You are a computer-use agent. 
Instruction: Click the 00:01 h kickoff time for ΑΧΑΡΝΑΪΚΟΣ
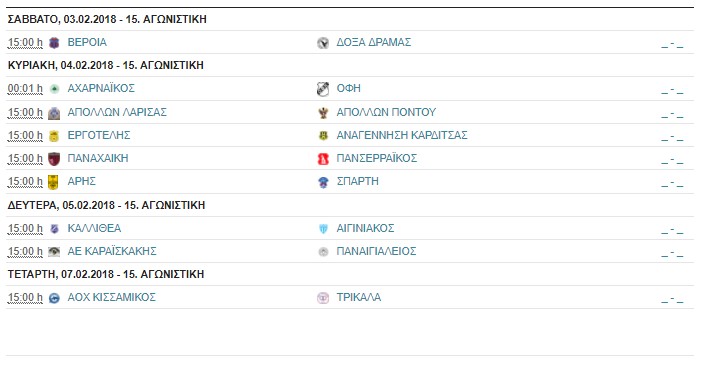point(25,89)
